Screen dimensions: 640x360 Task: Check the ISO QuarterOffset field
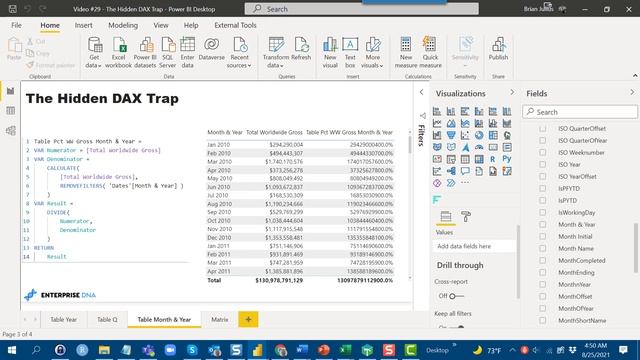pyautogui.click(x=542, y=129)
